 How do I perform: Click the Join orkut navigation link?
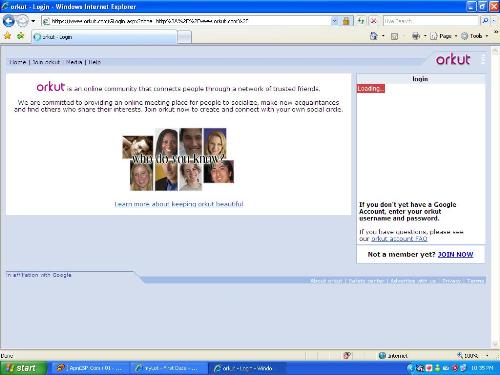(x=46, y=62)
